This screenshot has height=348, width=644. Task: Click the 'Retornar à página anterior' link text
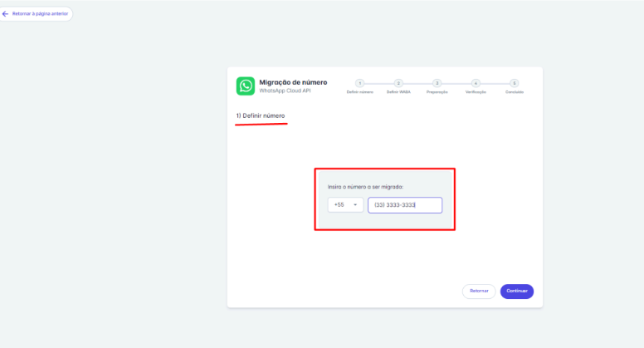click(x=40, y=14)
